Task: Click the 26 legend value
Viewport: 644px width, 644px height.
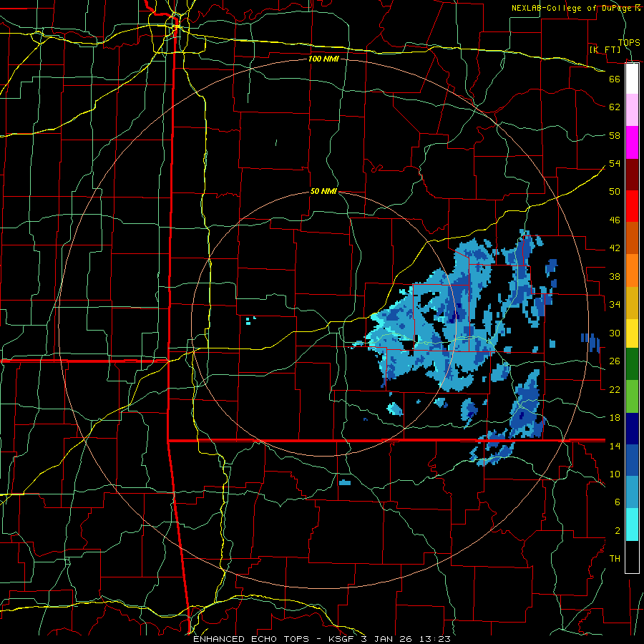Action: pyautogui.click(x=615, y=361)
